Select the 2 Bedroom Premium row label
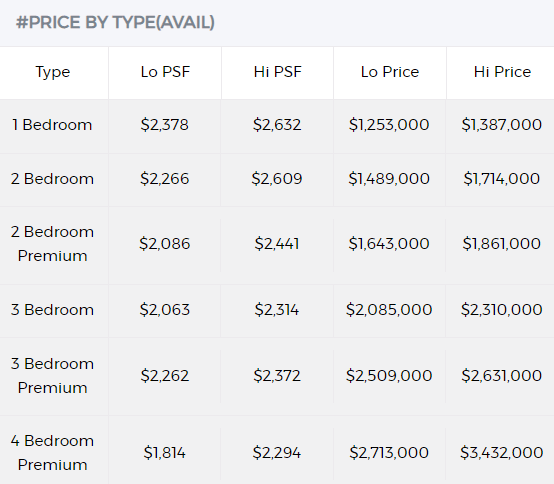 pos(52,244)
